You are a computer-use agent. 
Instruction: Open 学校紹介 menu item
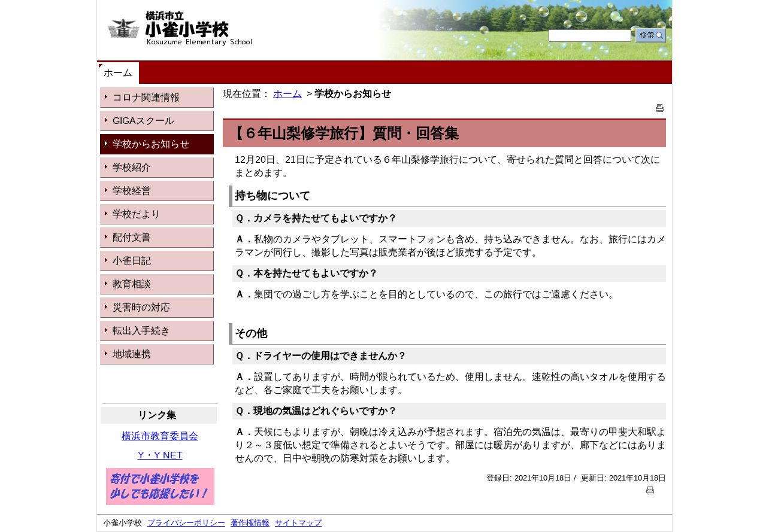(157, 168)
